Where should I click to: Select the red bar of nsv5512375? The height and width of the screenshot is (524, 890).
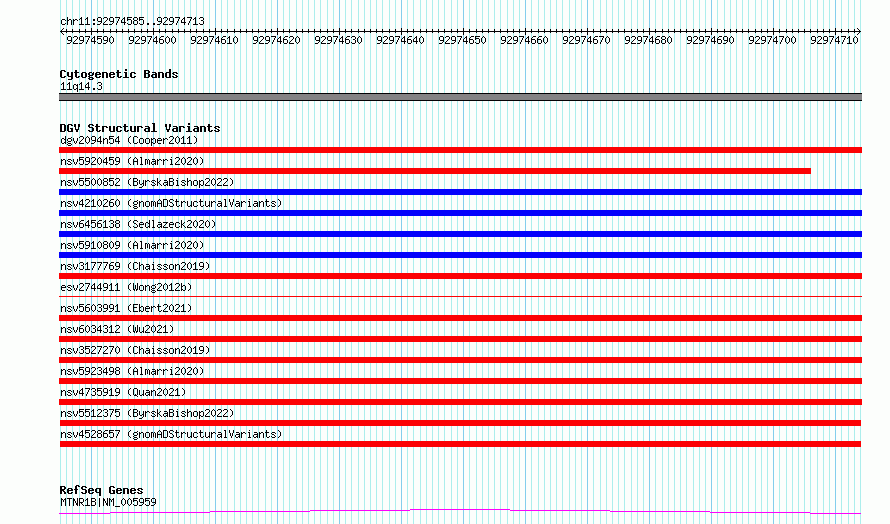(460, 423)
